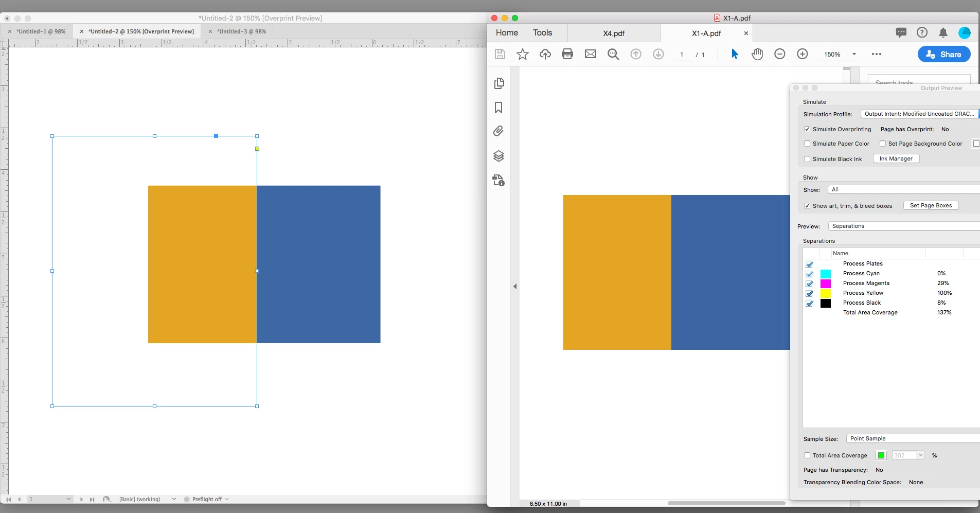Activate the Hand pan tool

(757, 54)
